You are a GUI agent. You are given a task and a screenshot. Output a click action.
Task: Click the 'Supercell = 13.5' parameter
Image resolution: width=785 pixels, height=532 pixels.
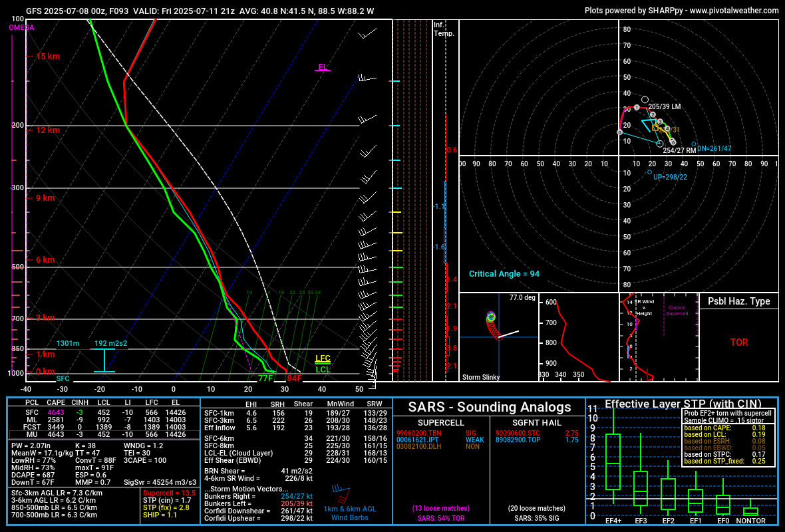(169, 493)
